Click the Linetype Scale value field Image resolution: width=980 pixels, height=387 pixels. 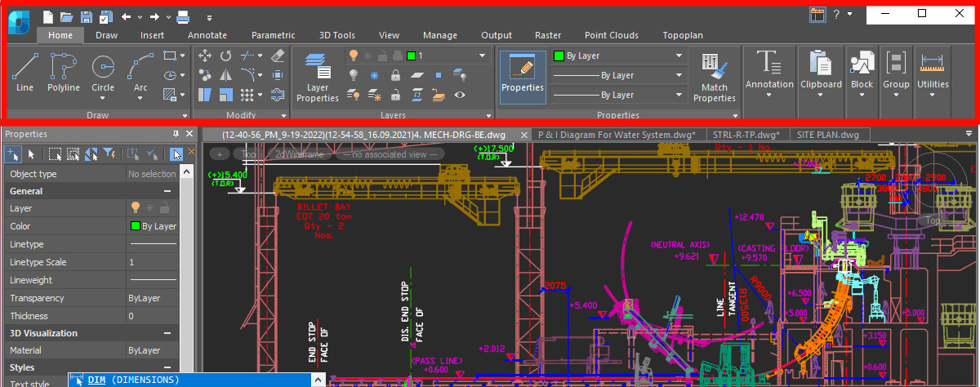point(152,262)
